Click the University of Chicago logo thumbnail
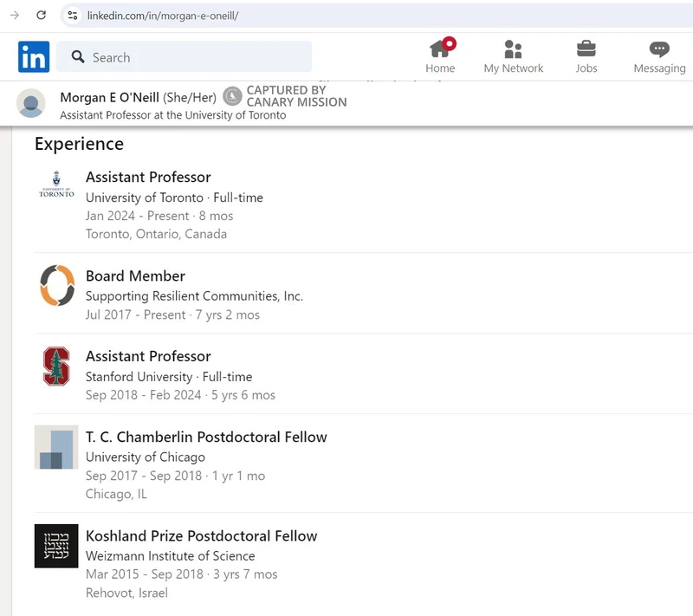The height and width of the screenshot is (616, 693). [55, 447]
